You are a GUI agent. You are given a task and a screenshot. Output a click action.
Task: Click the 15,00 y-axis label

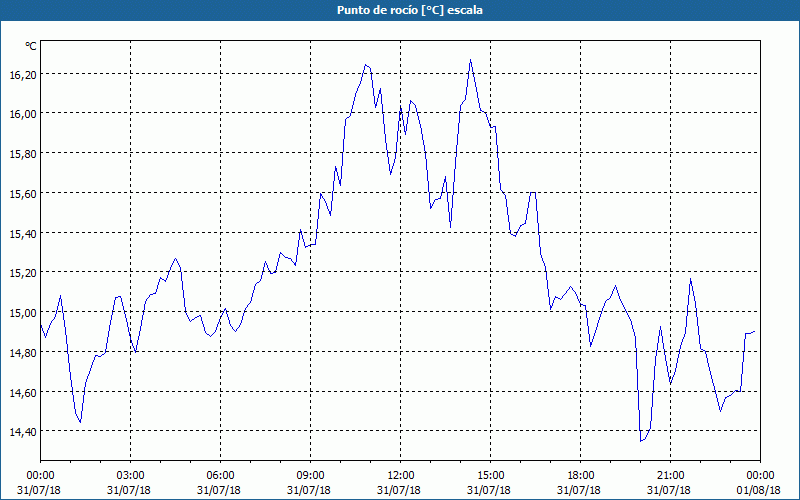[x=23, y=313]
